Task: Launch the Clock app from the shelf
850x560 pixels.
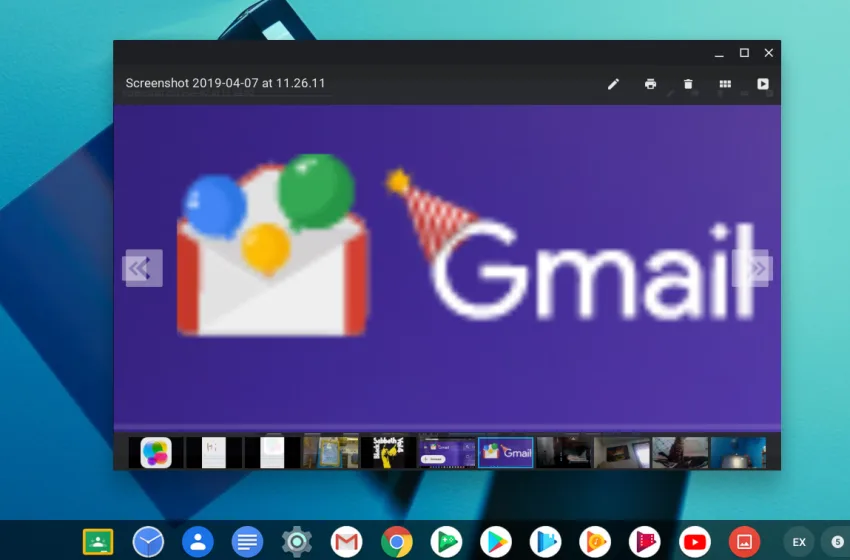Action: tap(148, 542)
